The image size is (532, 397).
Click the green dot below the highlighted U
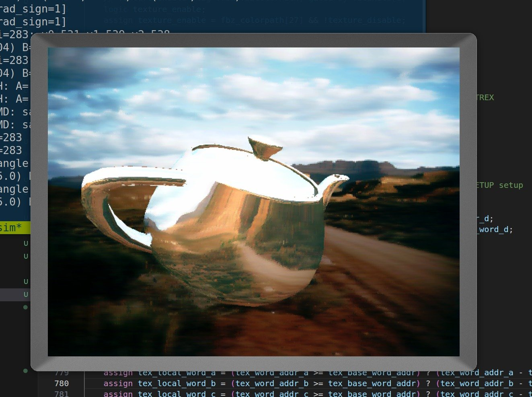point(26,307)
